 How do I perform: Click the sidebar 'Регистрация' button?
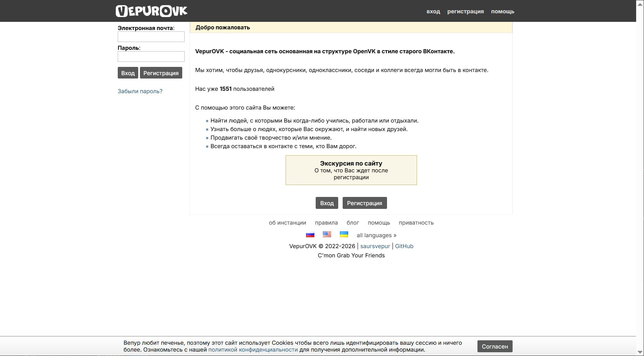click(161, 73)
